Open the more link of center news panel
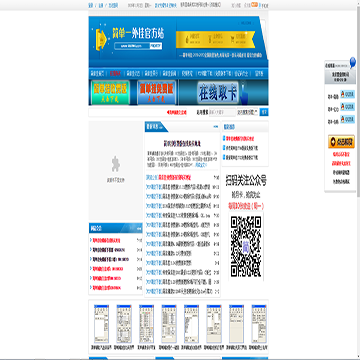Screen dimensions: 360x360 216,127
